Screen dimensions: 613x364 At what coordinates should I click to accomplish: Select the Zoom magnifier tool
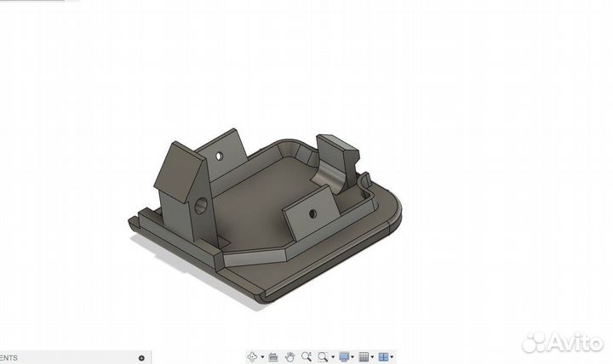point(306,356)
